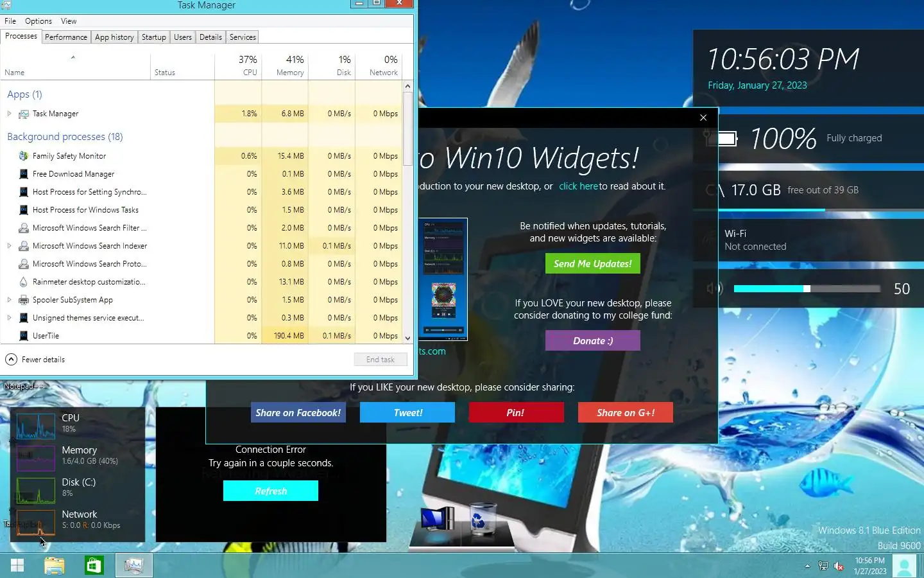Click the process list scroll-down arrow
Image resolution: width=924 pixels, height=578 pixels.
click(407, 338)
